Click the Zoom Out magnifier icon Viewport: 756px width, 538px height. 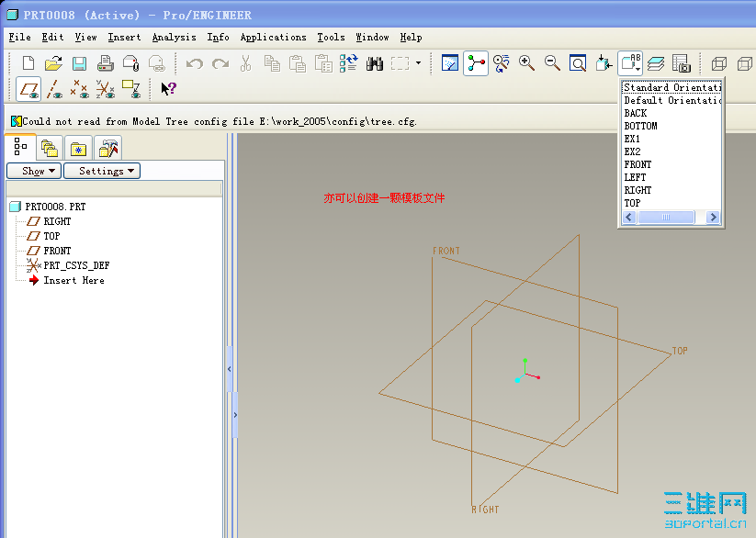(553, 63)
